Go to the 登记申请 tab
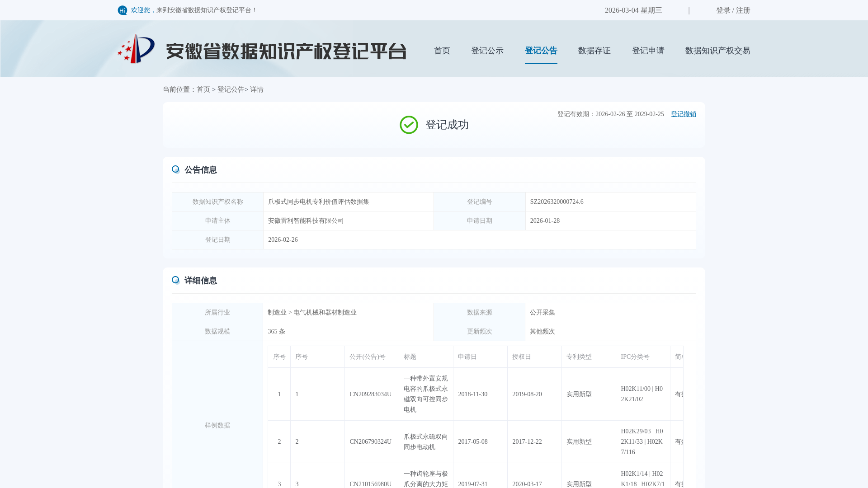 [648, 51]
